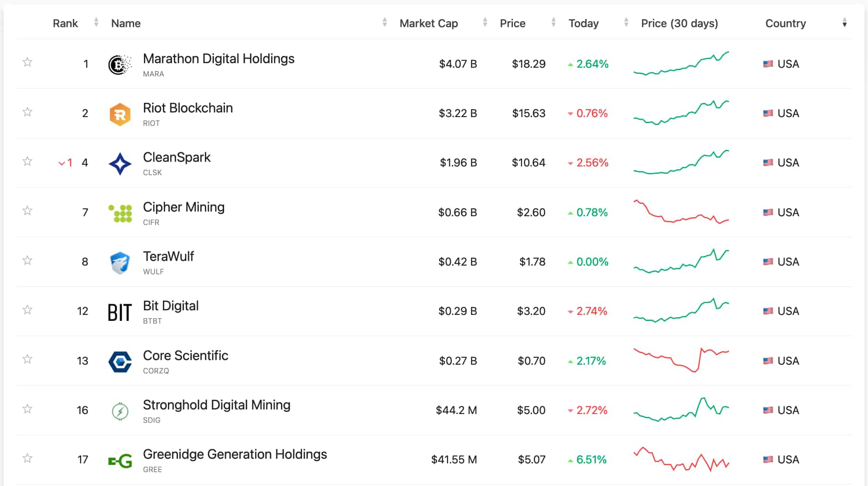The width and height of the screenshot is (868, 486).
Task: Click the CleanSpark star-shaped logo
Action: pos(119,162)
